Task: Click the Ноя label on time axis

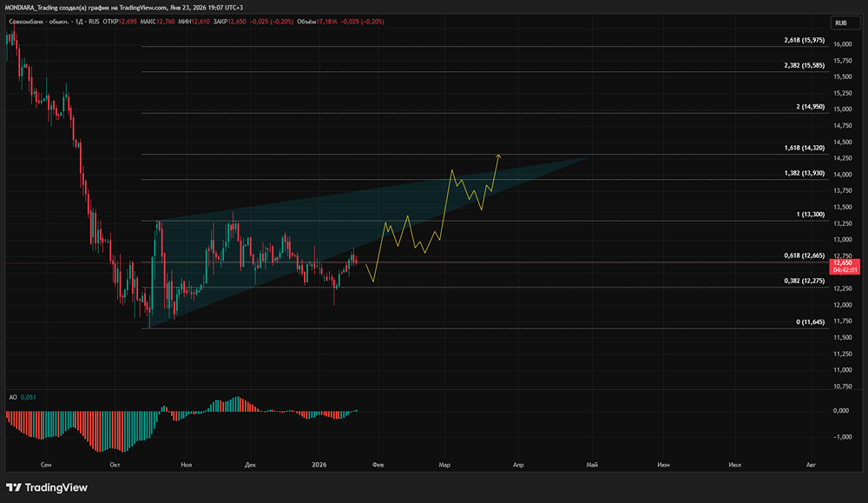Action: pyautogui.click(x=186, y=465)
